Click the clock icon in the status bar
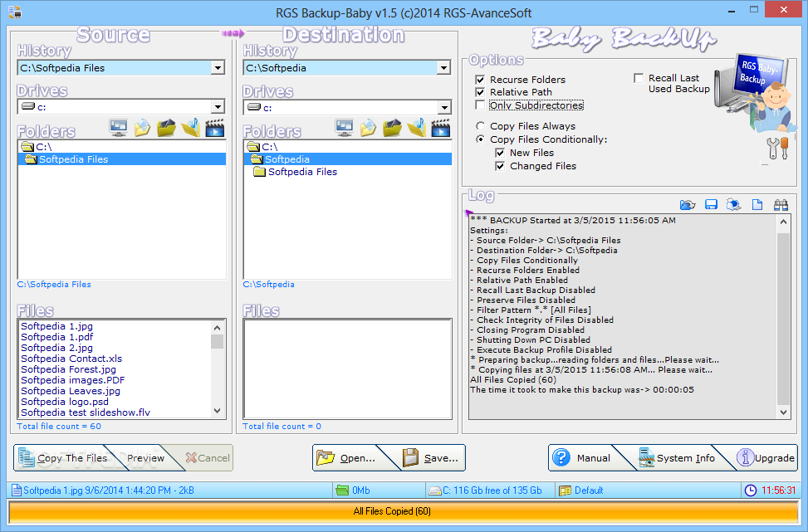 751,491
